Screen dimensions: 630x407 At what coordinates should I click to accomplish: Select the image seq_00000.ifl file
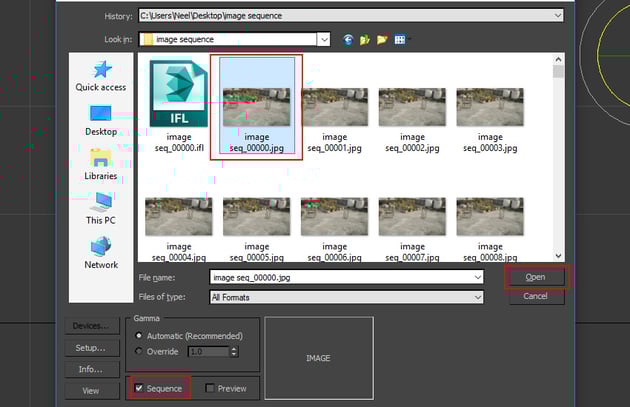tap(179, 106)
